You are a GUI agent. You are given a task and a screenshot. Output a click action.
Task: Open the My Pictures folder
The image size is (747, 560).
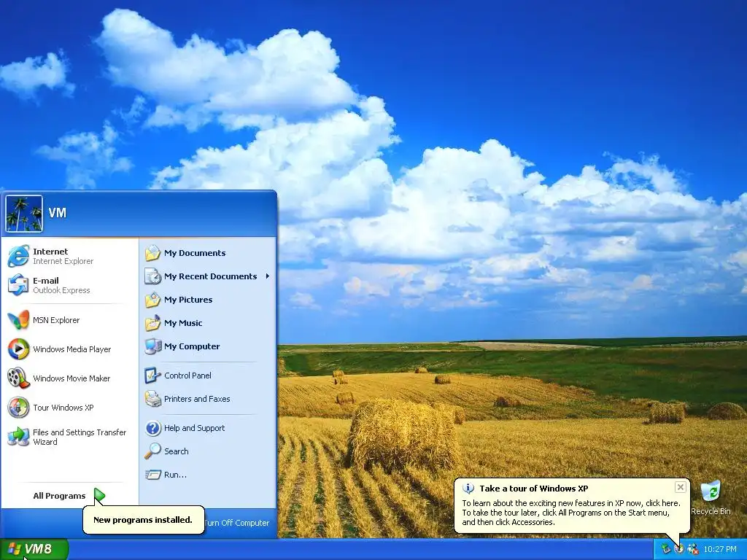208,300
